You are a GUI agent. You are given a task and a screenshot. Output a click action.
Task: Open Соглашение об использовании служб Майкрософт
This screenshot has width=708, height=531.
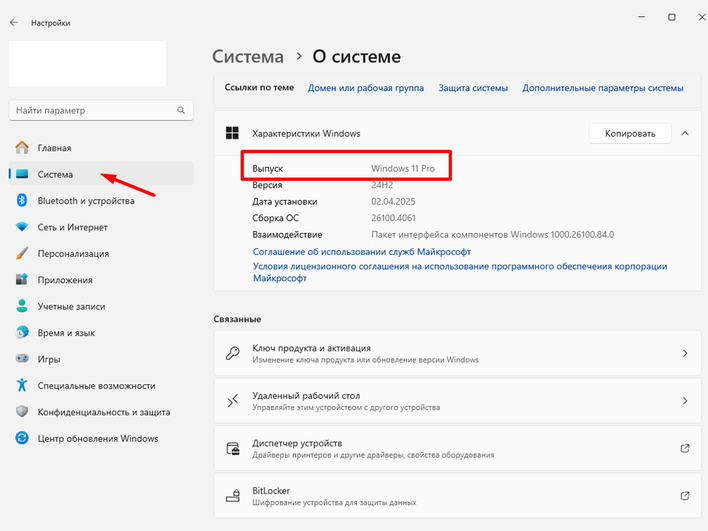(x=362, y=252)
